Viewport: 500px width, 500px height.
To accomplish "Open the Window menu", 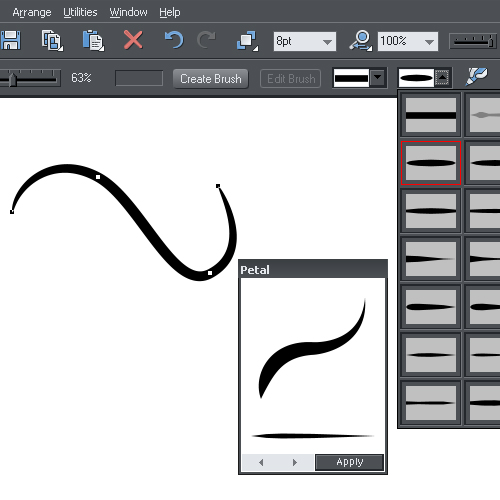I will coord(128,12).
